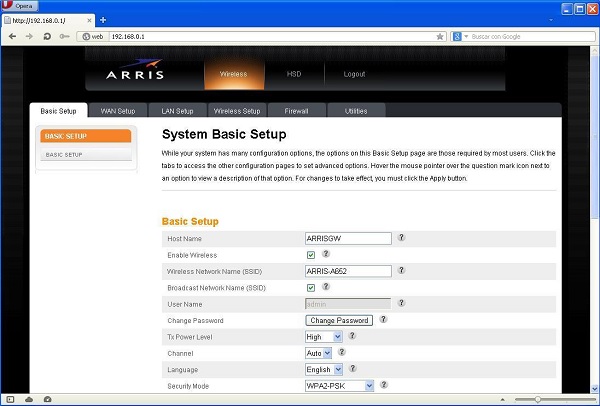Click the orange Basic Setup section heading
This screenshot has height=406, width=600.
click(190, 222)
